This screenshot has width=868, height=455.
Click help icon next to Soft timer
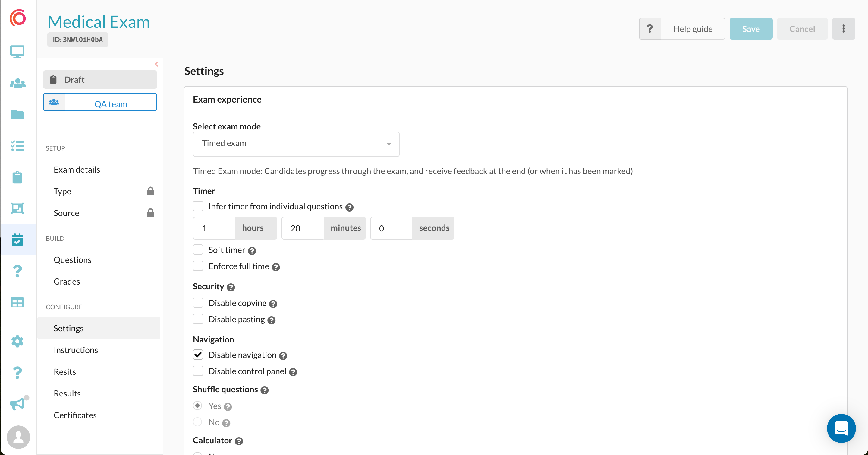pos(252,251)
